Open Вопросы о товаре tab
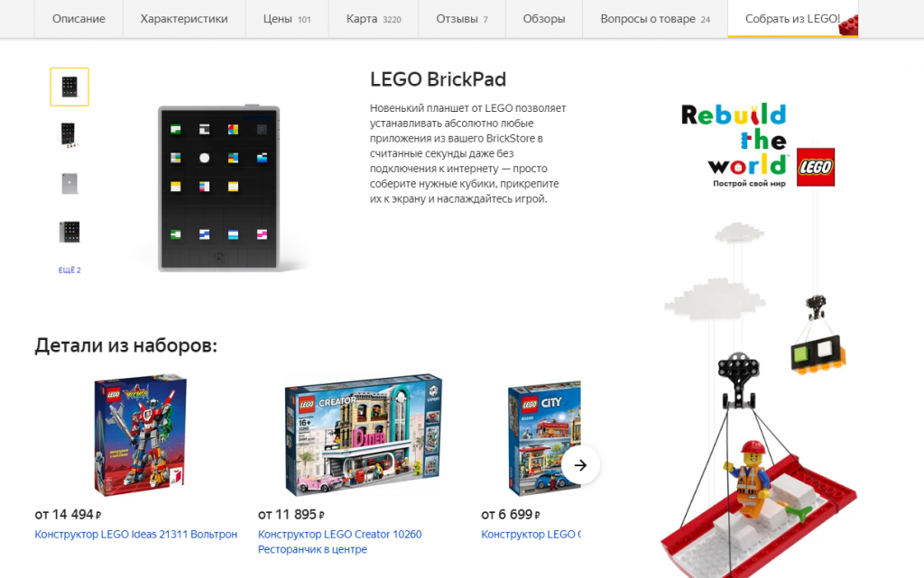 [x=655, y=19]
